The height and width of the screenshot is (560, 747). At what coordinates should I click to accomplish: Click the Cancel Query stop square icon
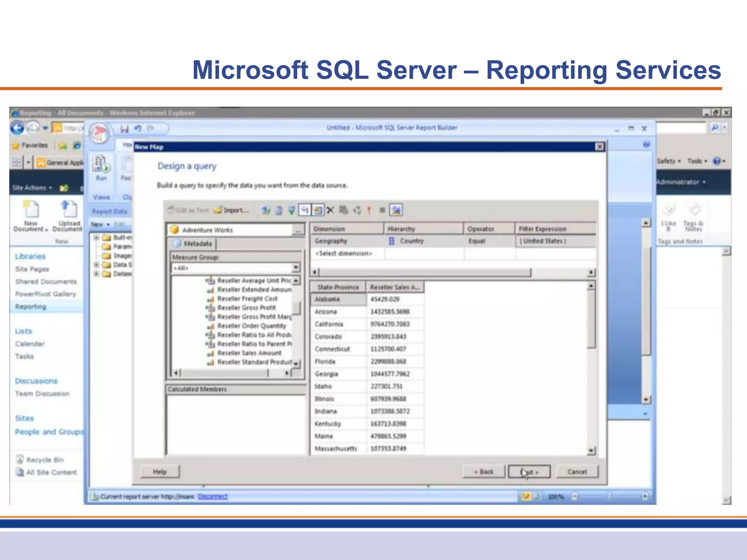tap(382, 210)
